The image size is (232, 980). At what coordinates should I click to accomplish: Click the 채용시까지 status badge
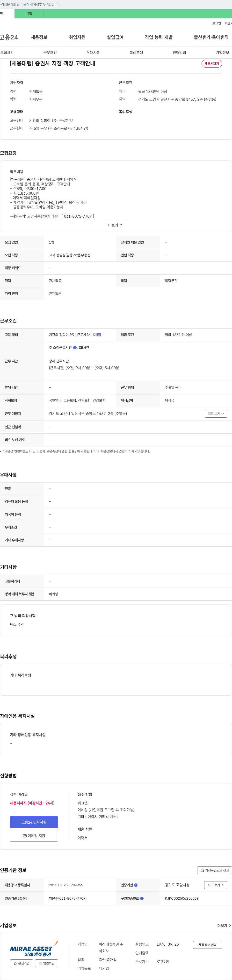(211, 63)
